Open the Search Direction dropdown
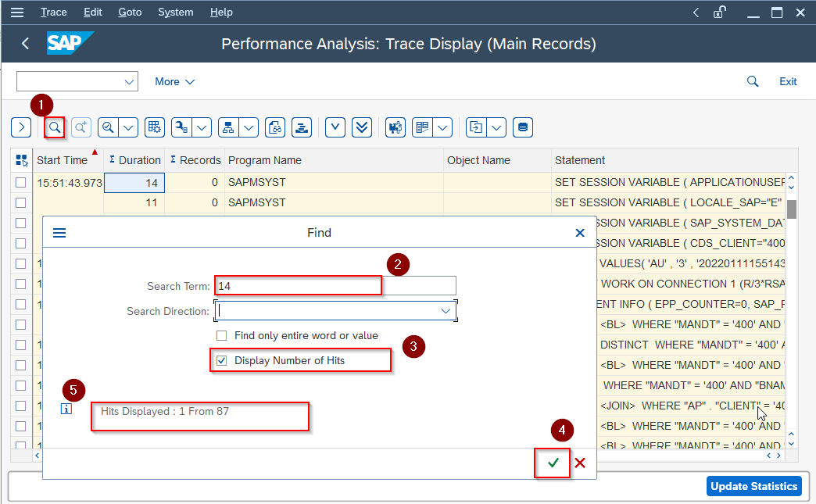 pyautogui.click(x=446, y=311)
